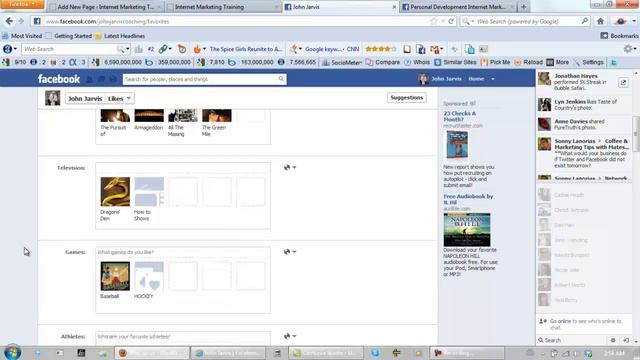Screen dimensions: 640x360
Task: Click the Armageddon movie thumbnail
Action: [x=149, y=116]
